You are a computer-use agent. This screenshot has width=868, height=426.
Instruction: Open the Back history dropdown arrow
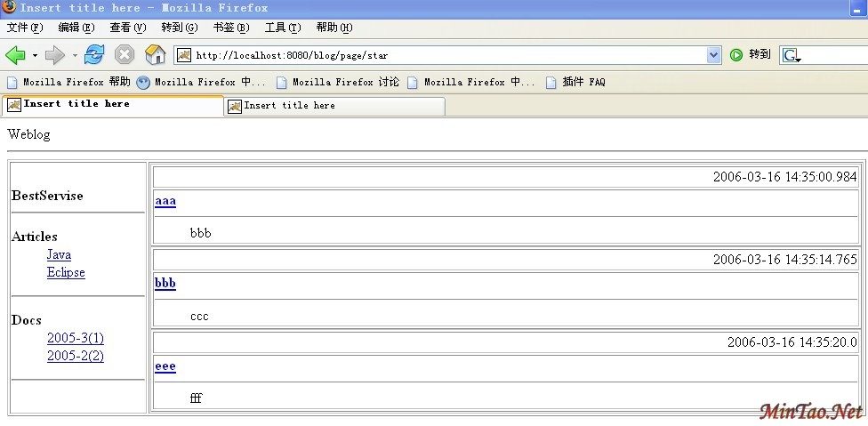tap(35, 55)
